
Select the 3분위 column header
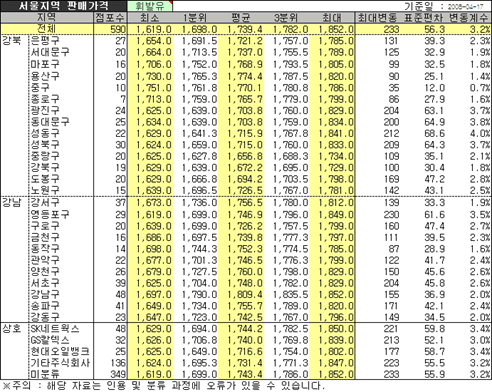point(286,18)
